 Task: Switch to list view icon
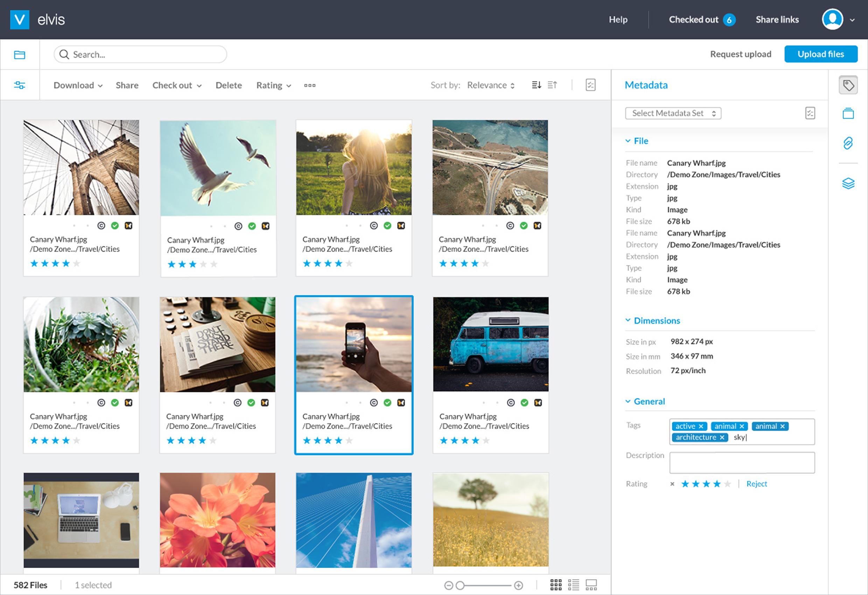pos(573,585)
